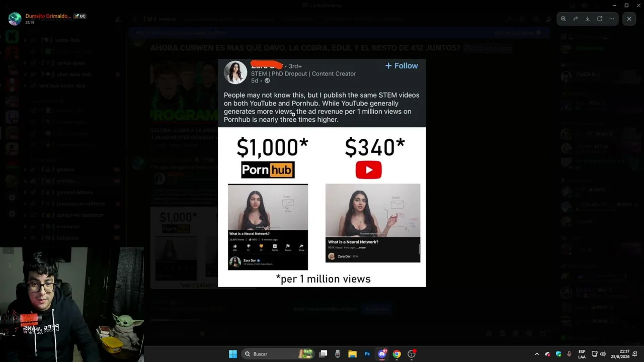Click the UC server tag badge

(80, 16)
